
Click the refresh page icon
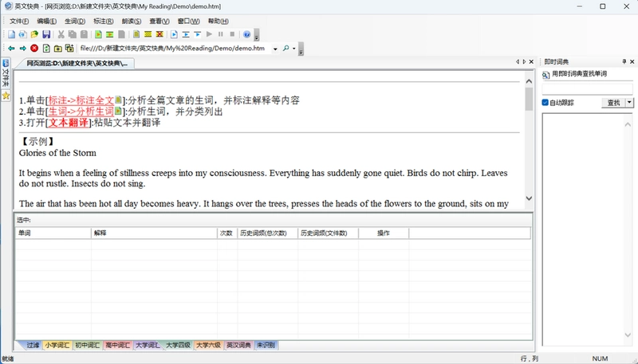[x=46, y=49]
